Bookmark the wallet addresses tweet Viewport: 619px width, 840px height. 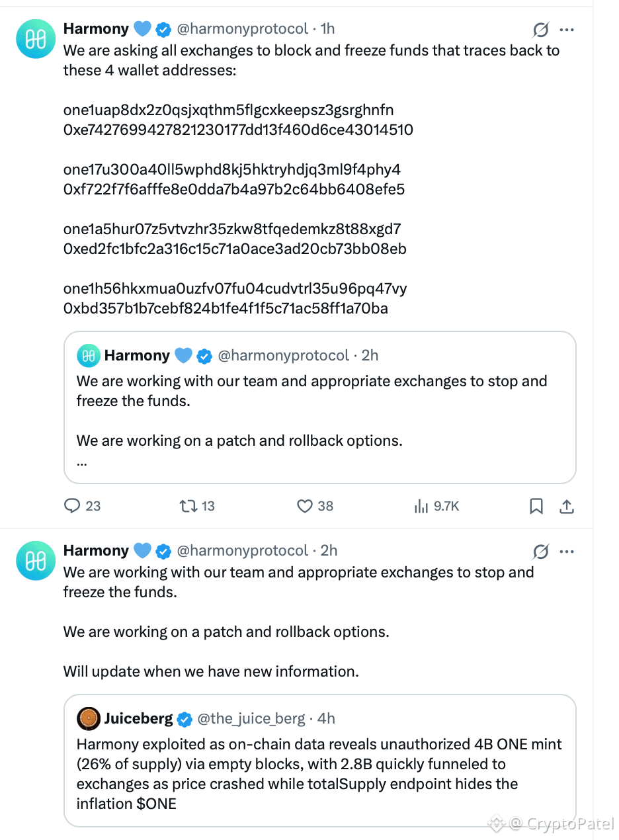[x=536, y=507]
